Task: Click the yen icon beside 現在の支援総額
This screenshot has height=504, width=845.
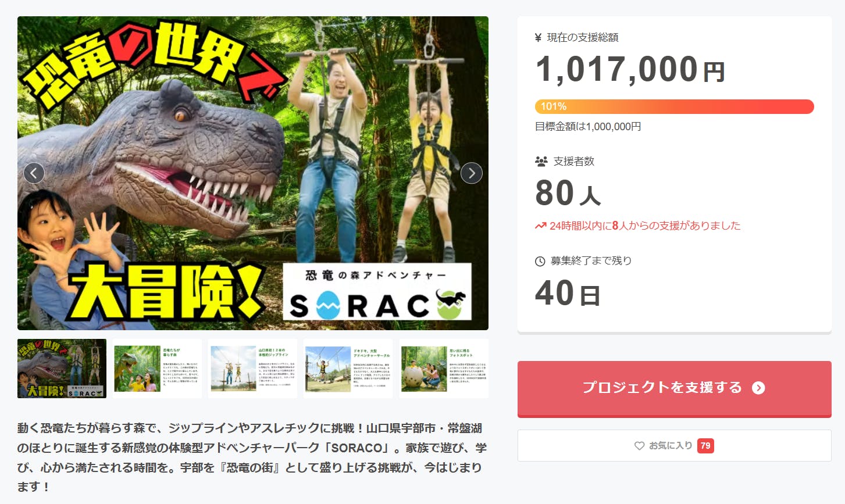Action: [539, 38]
